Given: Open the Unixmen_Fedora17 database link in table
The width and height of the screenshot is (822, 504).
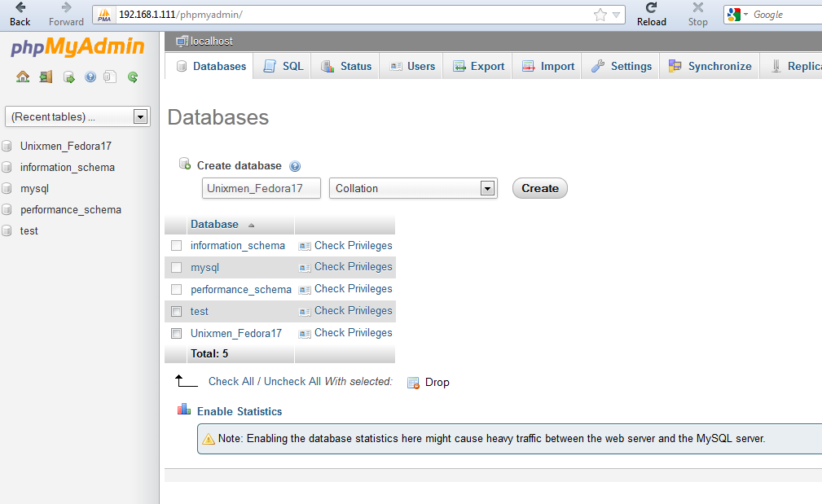Looking at the screenshot, I should point(236,333).
